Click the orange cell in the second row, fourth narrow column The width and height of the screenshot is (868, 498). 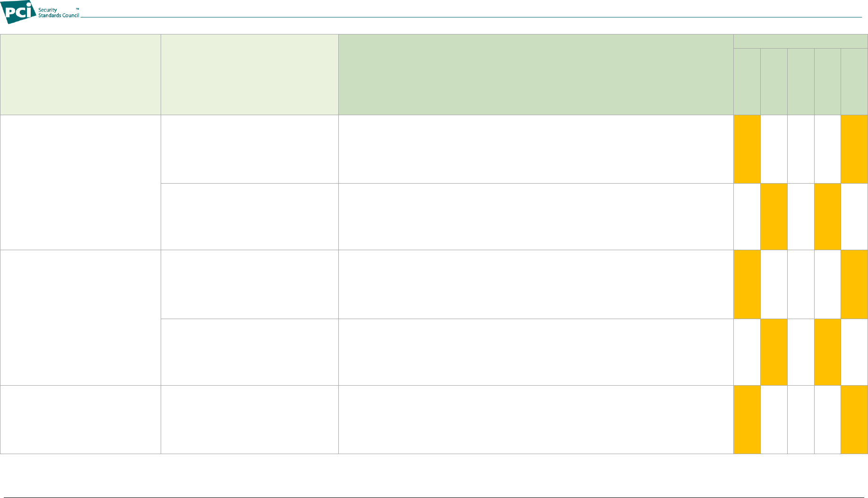pos(827,217)
